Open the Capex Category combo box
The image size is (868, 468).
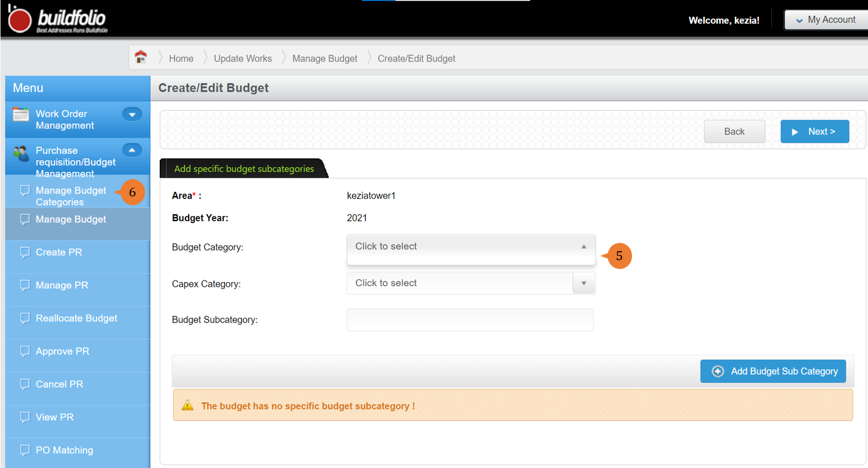pyautogui.click(x=471, y=283)
